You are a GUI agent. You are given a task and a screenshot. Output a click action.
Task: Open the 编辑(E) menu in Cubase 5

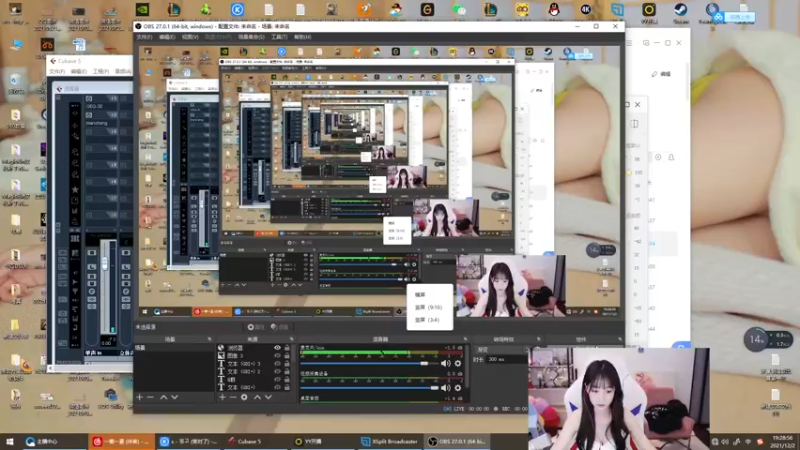pos(78,71)
